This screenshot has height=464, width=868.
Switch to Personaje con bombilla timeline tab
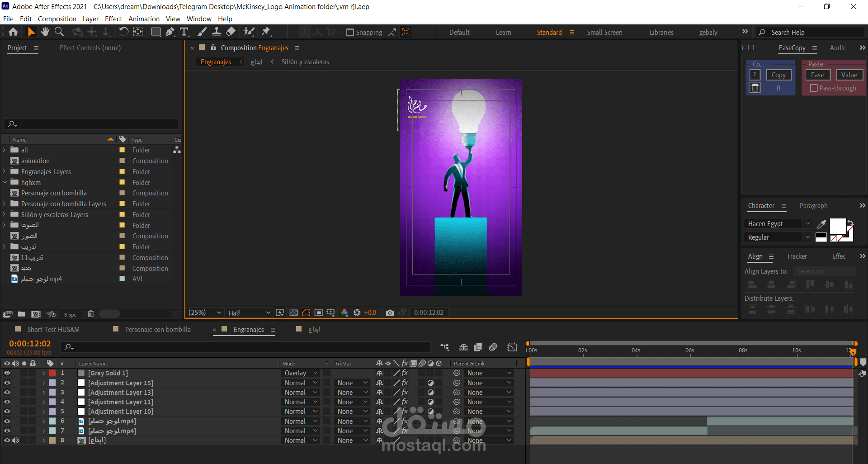[157, 330]
